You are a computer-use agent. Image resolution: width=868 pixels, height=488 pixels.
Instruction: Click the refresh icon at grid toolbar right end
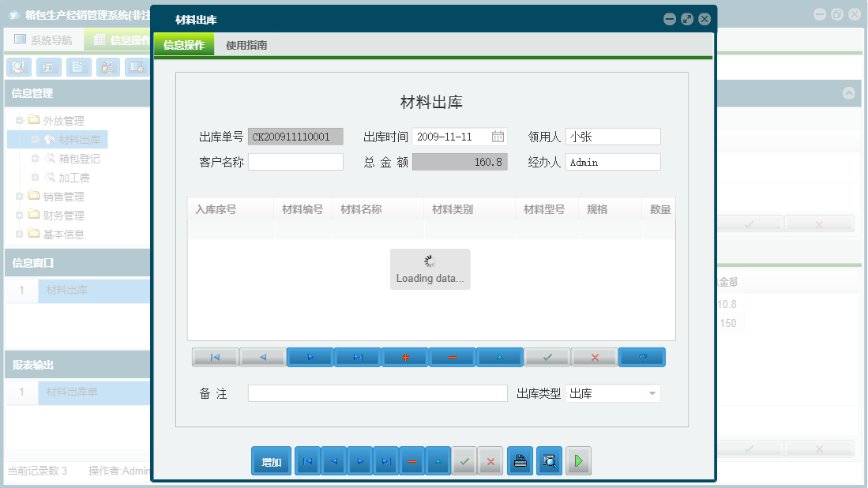[x=642, y=357]
